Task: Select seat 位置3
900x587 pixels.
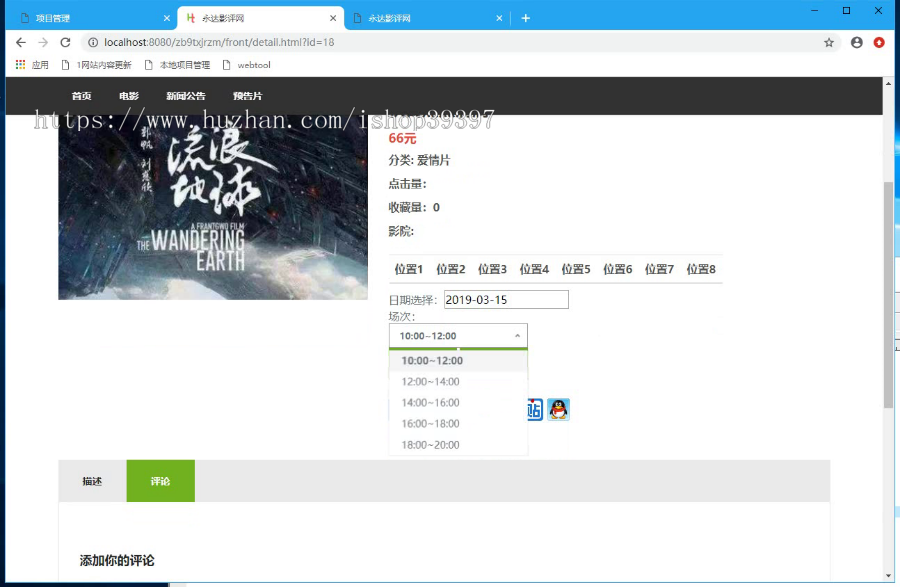Action: [492, 269]
